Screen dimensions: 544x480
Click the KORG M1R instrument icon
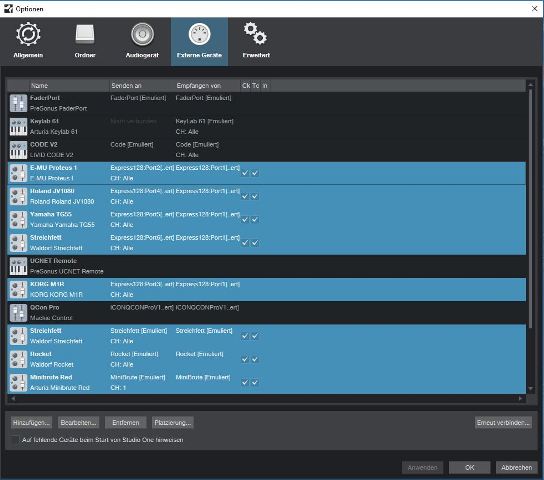18,289
